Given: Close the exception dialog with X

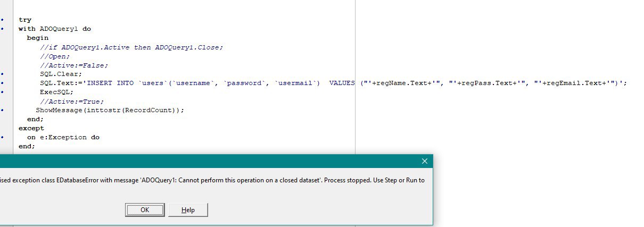Looking at the screenshot, I should pyautogui.click(x=425, y=161).
